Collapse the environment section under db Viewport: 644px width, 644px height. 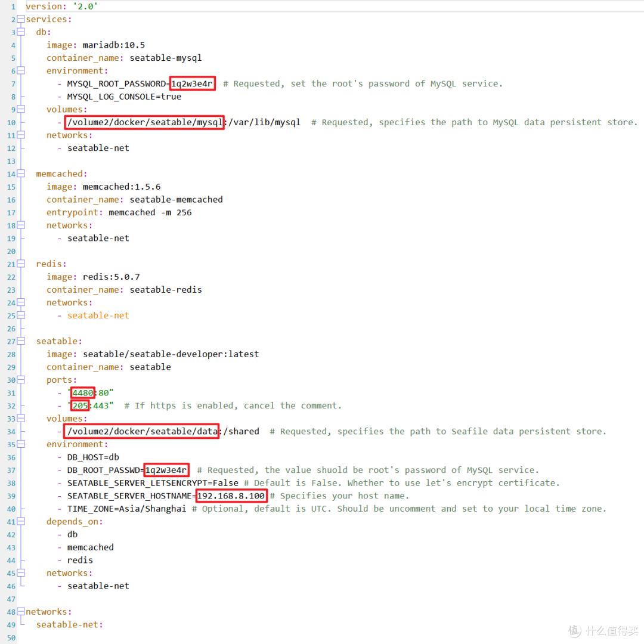point(20,70)
